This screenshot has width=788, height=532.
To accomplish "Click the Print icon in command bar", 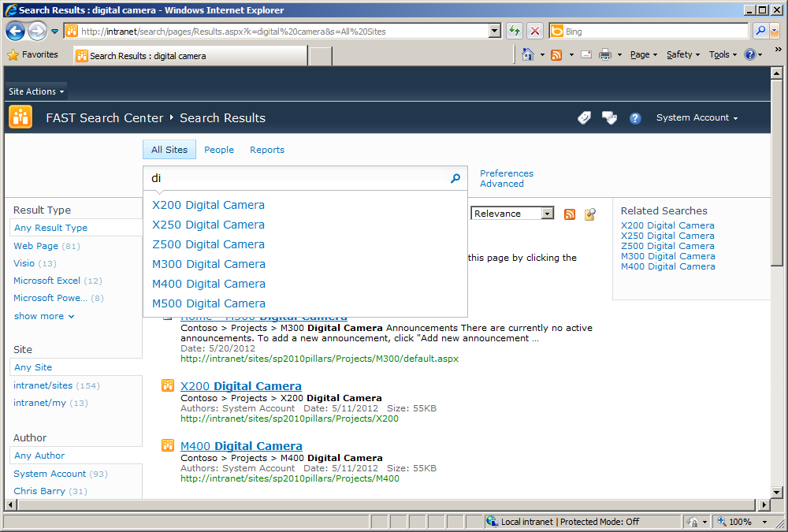I will pyautogui.click(x=605, y=54).
